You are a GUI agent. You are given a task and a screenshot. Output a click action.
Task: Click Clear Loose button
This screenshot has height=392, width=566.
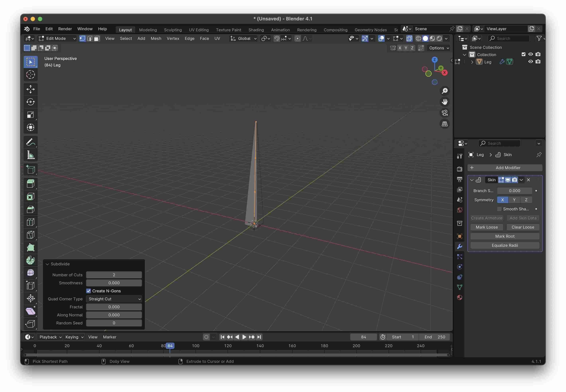coord(523,227)
